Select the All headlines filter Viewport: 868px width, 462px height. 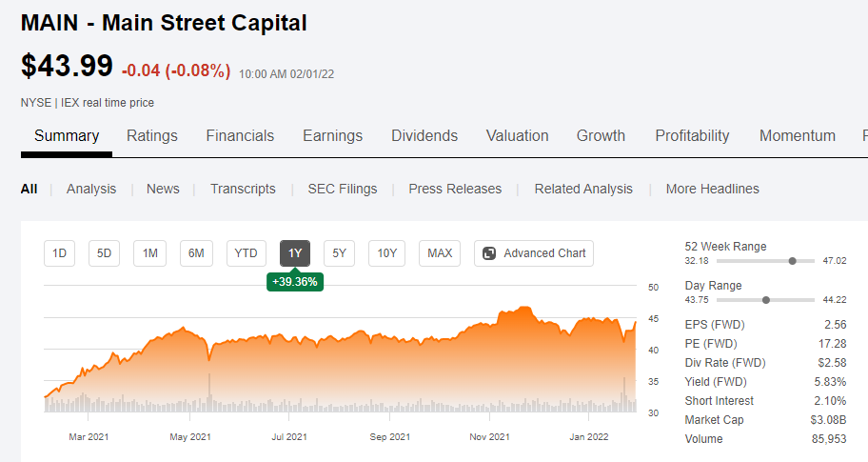[29, 189]
